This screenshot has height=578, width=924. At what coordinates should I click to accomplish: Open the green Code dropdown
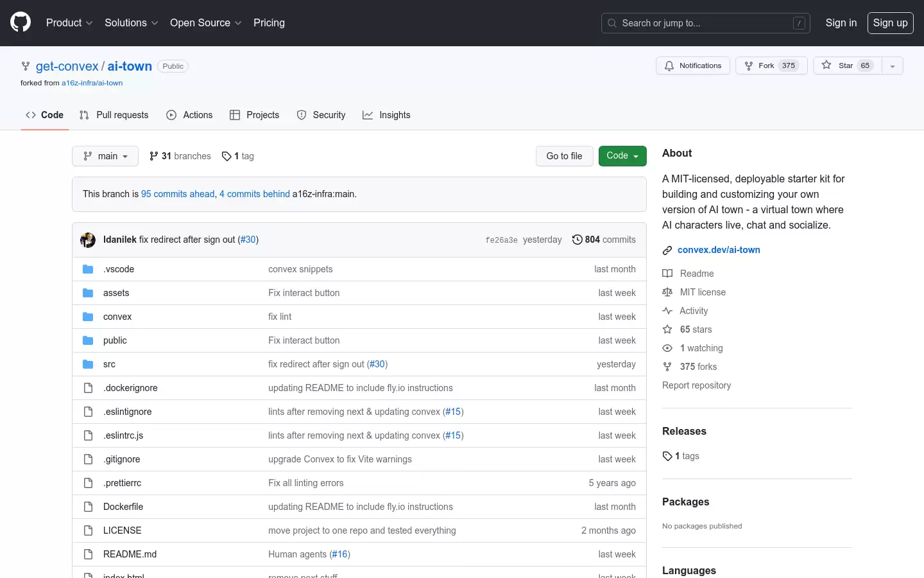(622, 156)
